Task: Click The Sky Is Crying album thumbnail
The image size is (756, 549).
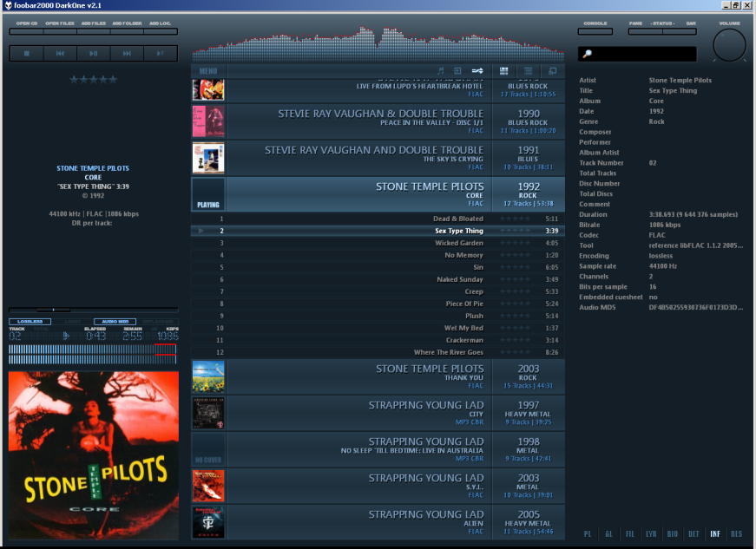Action: [x=208, y=158]
